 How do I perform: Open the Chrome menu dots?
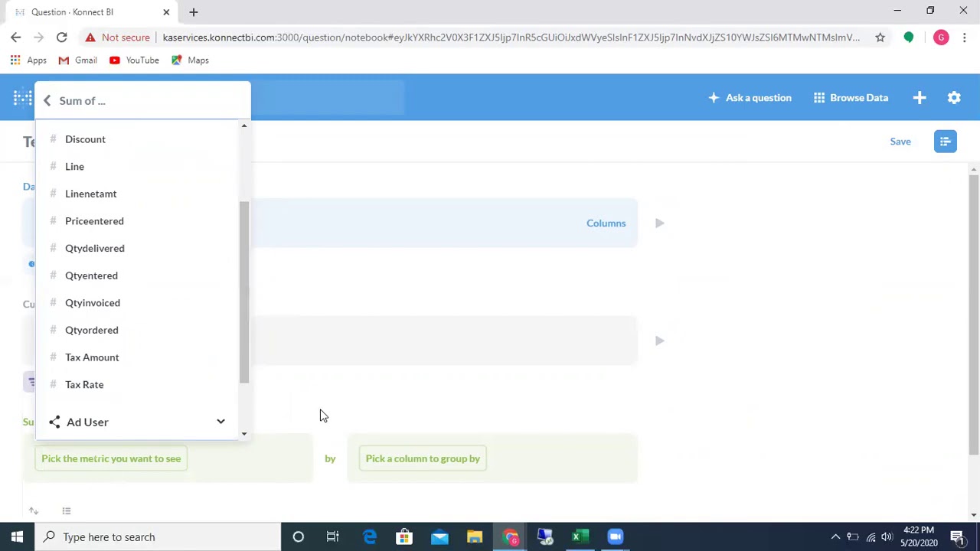coord(965,37)
